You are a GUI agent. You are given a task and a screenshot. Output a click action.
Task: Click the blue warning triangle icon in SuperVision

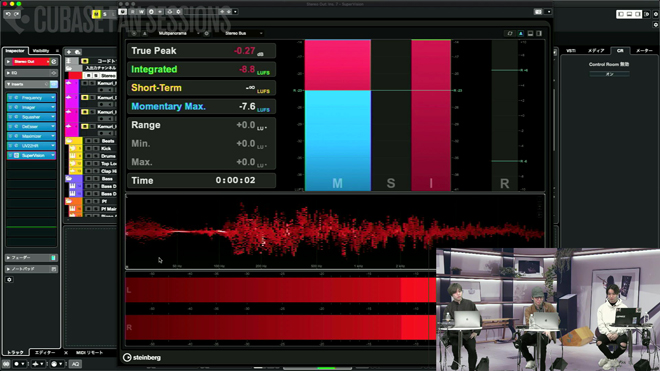[x=521, y=33]
